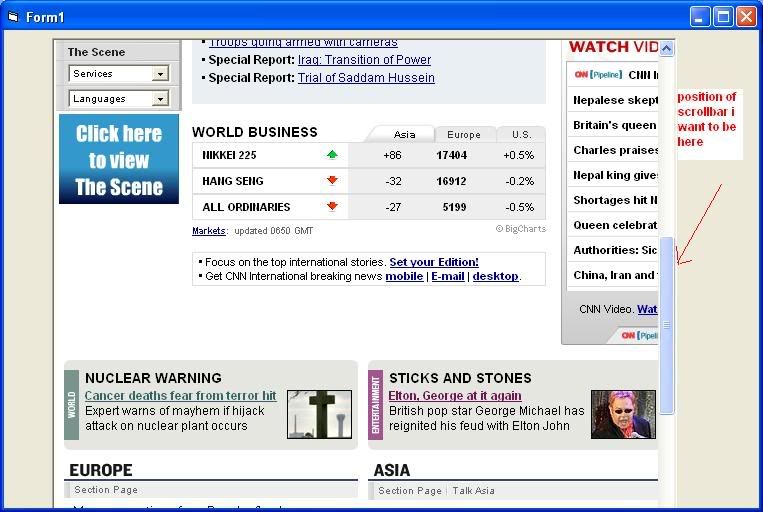
Task: Open the Trial of Saddam Hussein link
Action: [x=366, y=78]
